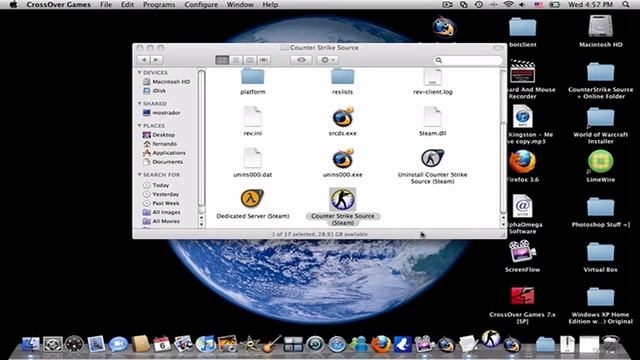
Task: Switch Finder to list view
Action: [x=236, y=60]
